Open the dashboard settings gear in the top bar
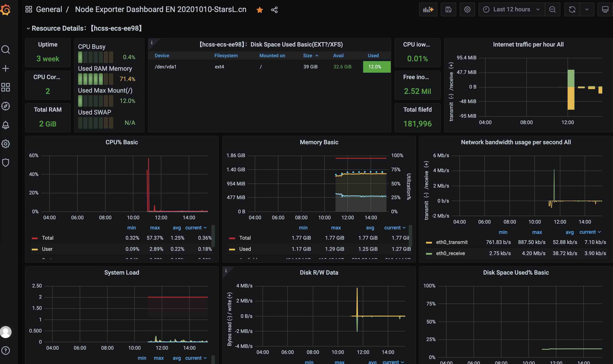Viewport: 613px width, 364px height. pos(467,10)
